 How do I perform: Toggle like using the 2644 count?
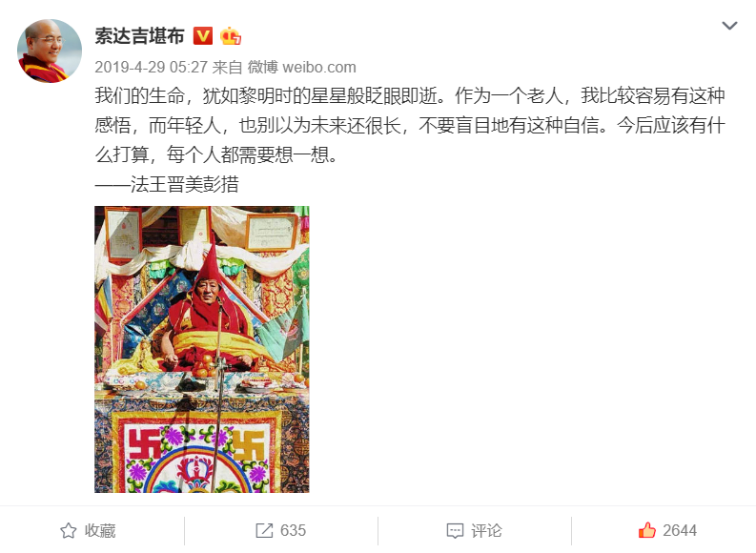click(680, 531)
